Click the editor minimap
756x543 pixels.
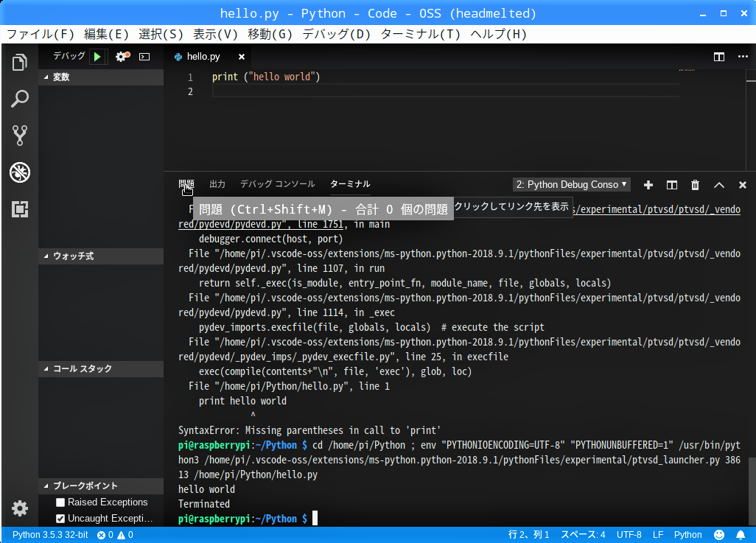tap(687, 71)
